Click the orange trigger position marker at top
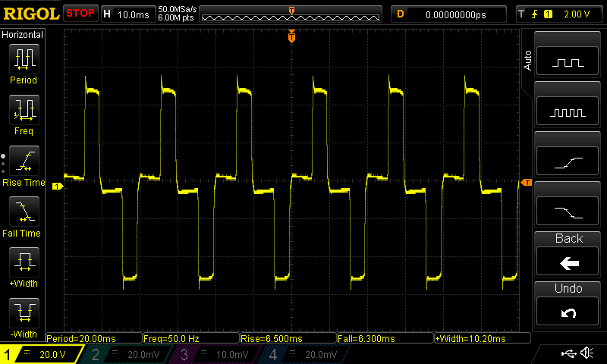Screen dimensions: 607x364 (291, 36)
